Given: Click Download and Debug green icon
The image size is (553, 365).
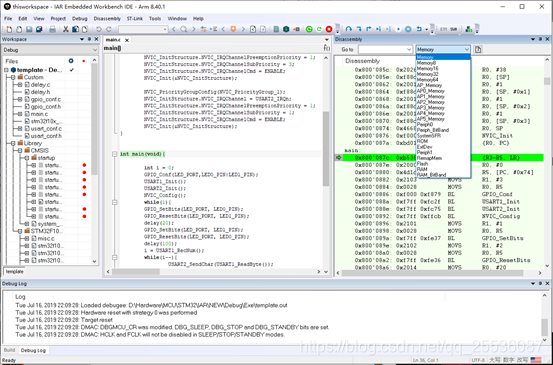Looking at the screenshot, I should coord(309,29).
